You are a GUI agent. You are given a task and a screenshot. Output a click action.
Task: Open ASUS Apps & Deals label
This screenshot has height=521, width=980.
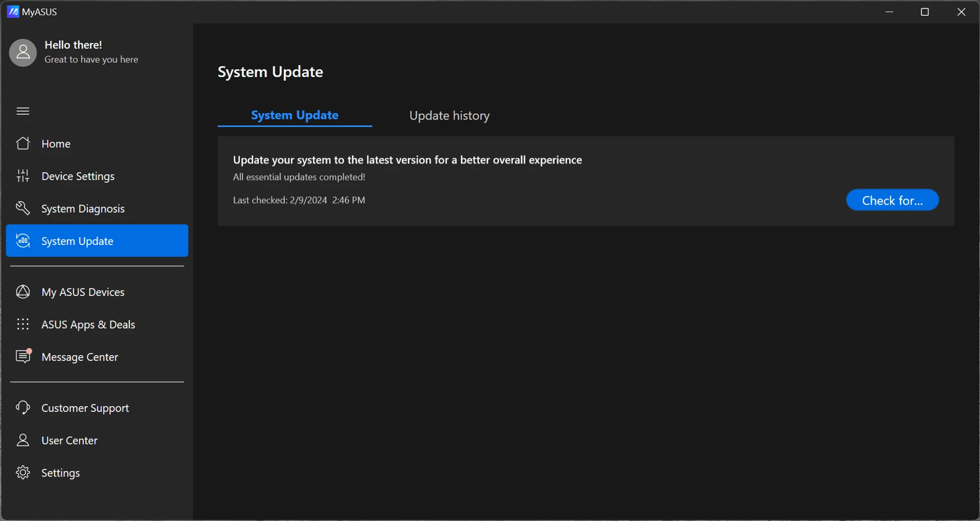(88, 325)
